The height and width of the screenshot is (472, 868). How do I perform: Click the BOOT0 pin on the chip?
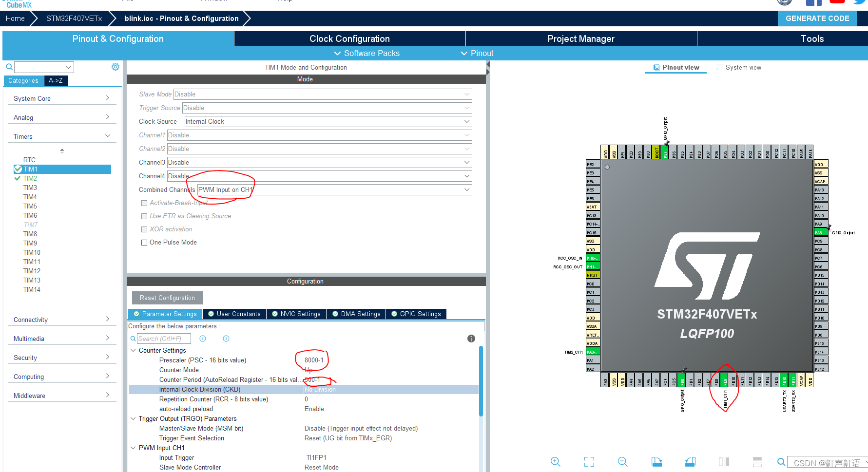point(656,152)
